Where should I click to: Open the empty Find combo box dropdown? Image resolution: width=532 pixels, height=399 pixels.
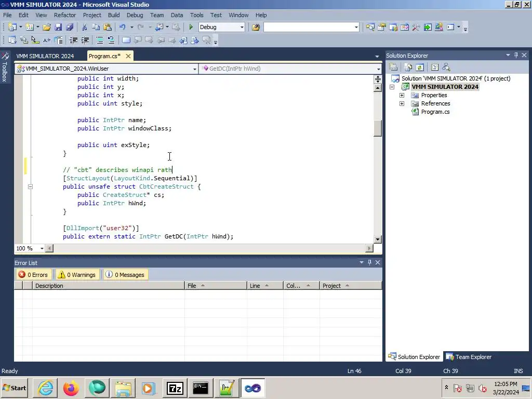coord(356,27)
